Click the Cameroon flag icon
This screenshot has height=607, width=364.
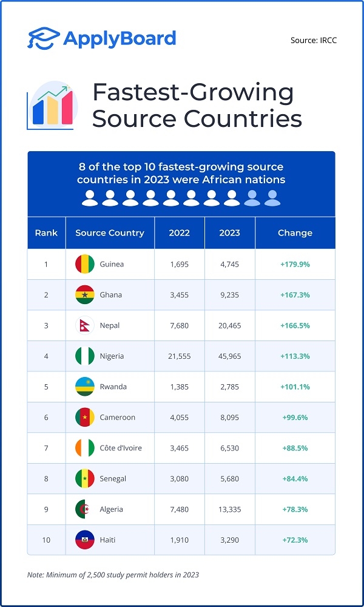pos(85,417)
